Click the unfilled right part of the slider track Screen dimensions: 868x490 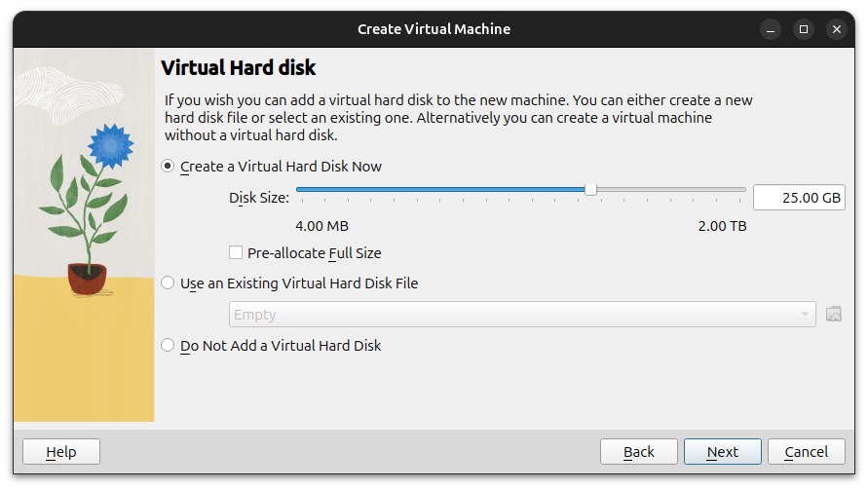point(672,189)
